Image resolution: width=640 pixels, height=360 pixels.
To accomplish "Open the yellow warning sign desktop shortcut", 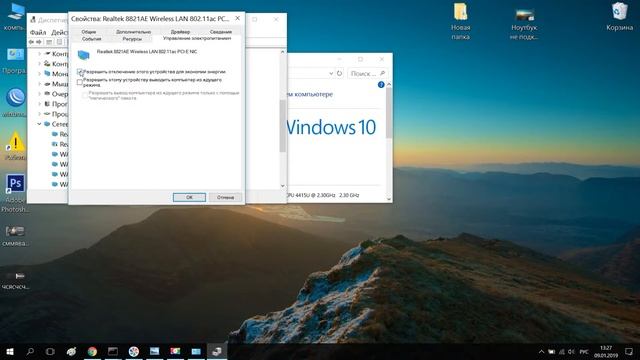I will click(x=15, y=146).
